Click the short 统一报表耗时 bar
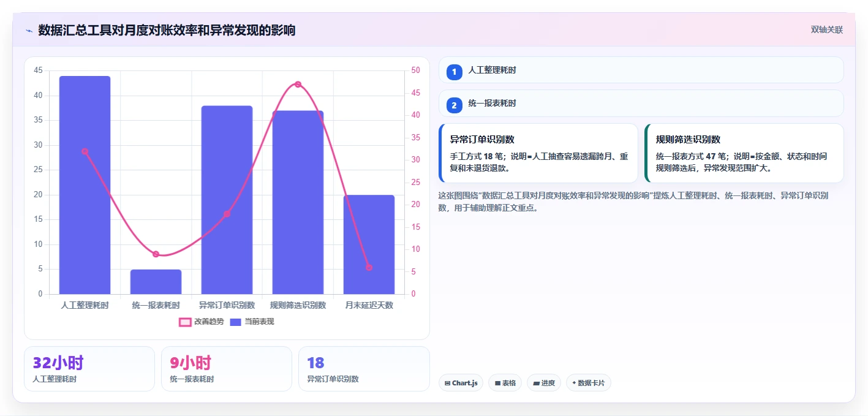 pyautogui.click(x=156, y=282)
